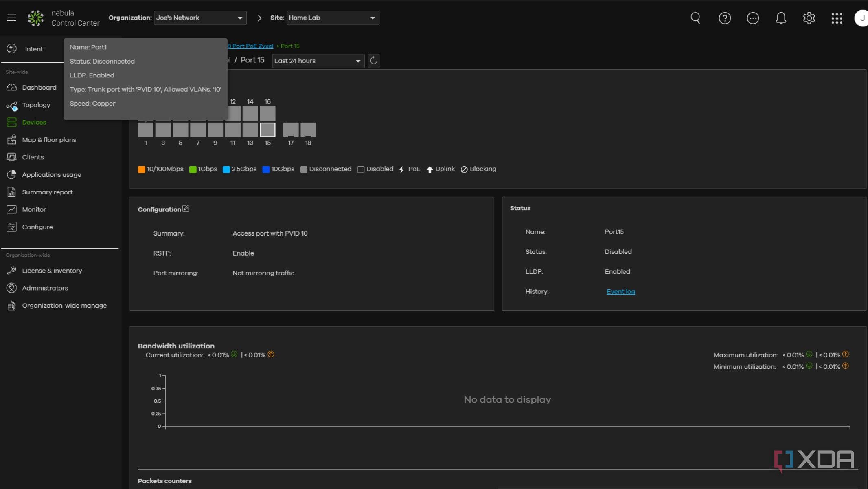Expand the Organization Joe's Network dropdown

click(x=200, y=18)
